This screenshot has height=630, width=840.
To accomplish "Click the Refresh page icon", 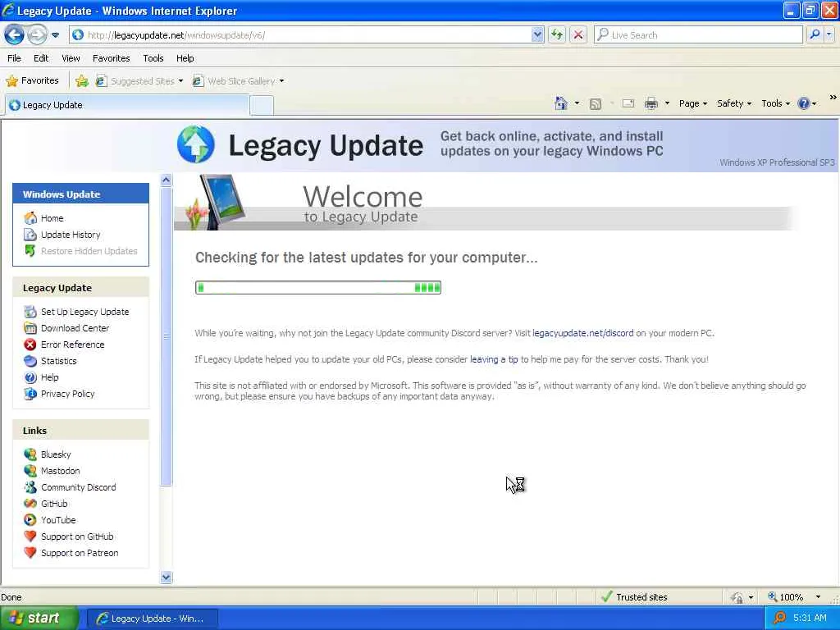I will point(557,34).
